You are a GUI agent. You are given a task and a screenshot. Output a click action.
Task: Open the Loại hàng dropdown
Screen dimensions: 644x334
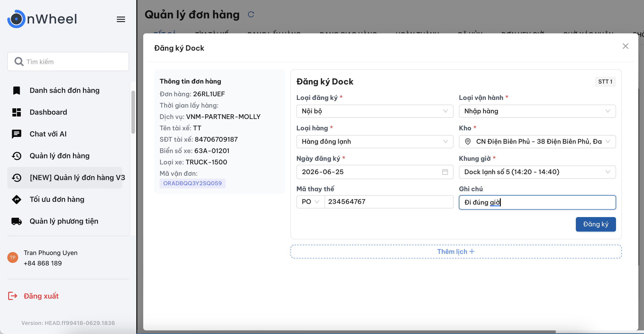point(374,141)
